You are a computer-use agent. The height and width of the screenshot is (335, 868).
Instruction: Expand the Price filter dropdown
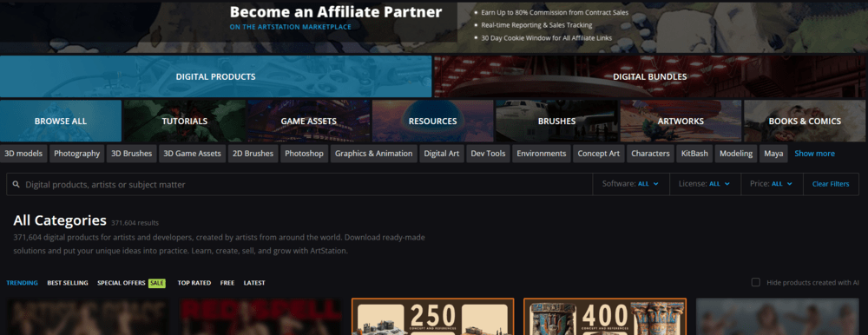pos(772,184)
